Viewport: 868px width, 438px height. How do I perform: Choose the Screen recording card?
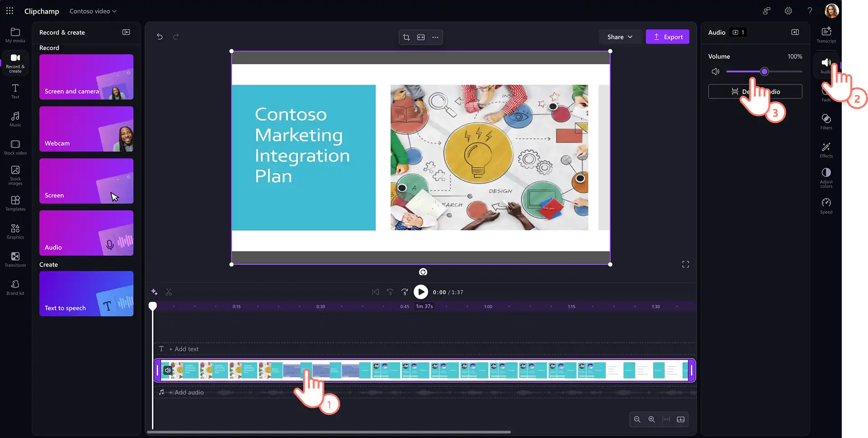tap(86, 181)
